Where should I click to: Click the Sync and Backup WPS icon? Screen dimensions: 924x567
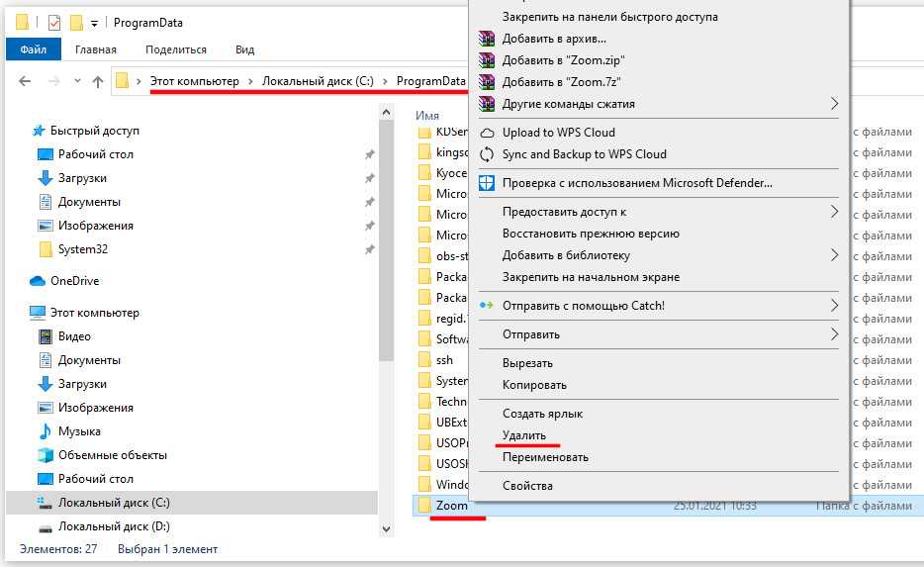pos(486,154)
